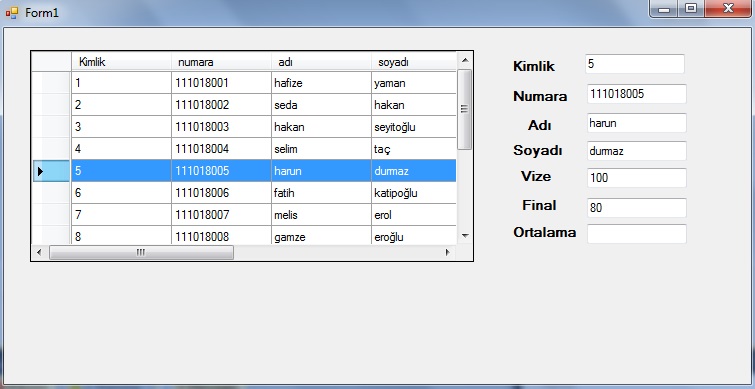The height and width of the screenshot is (389, 755).
Task: Focus the Final text field
Action: point(637,208)
